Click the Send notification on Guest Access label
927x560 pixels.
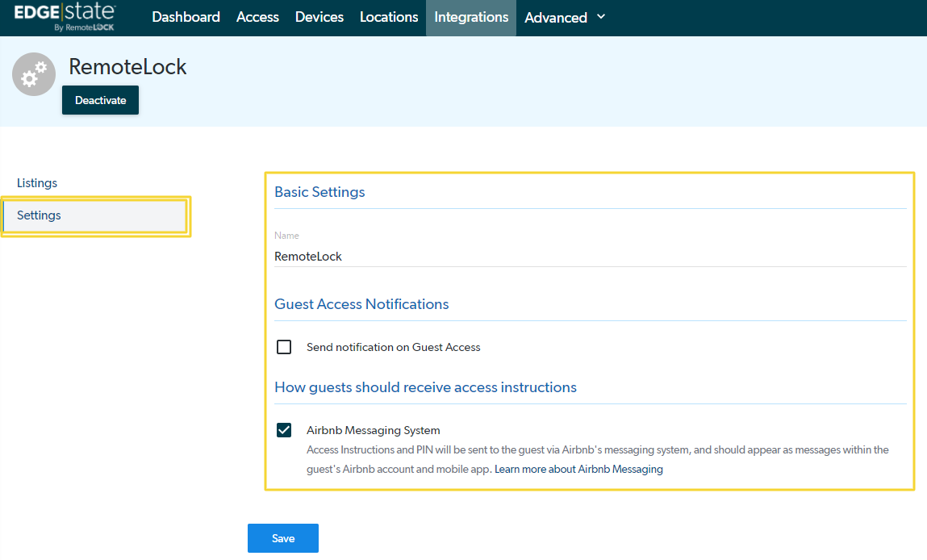point(393,347)
